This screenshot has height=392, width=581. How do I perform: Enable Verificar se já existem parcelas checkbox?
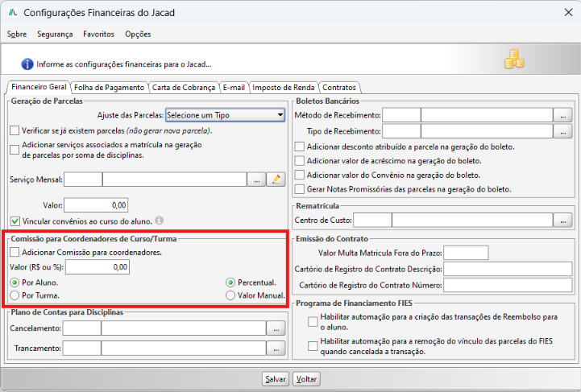point(15,130)
